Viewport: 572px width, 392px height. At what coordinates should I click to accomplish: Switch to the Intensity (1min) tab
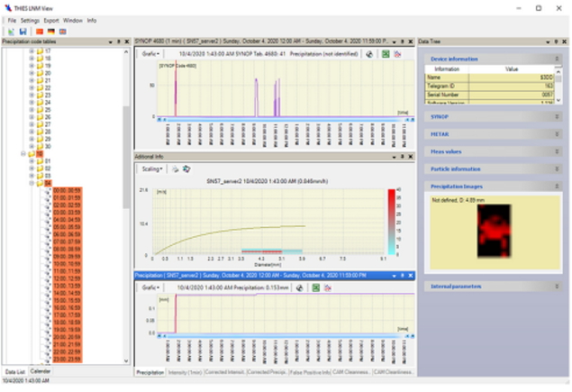pos(185,373)
